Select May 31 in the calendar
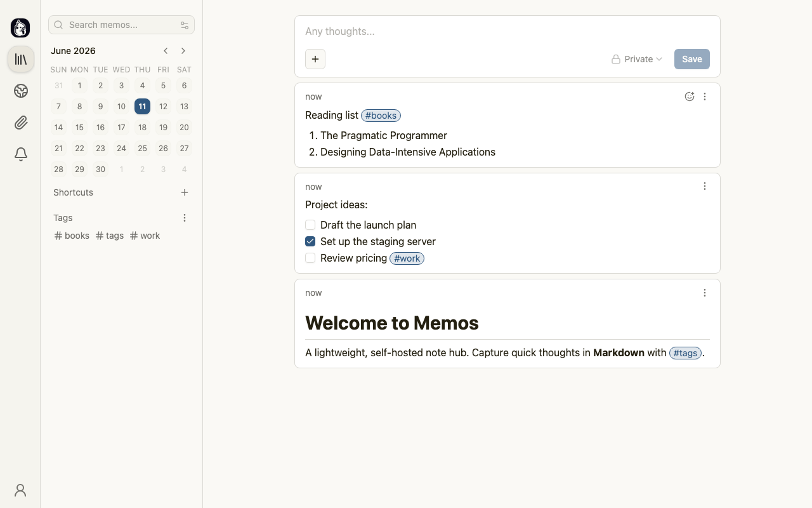The image size is (812, 508). [x=58, y=86]
